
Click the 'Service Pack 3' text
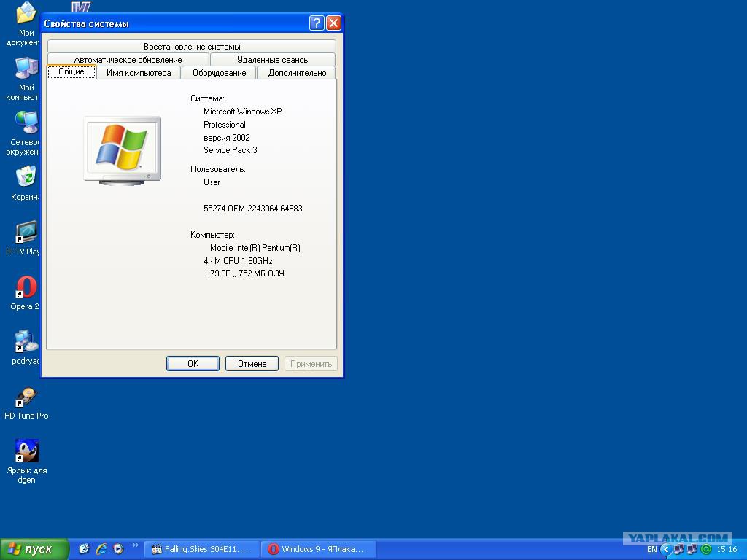[x=230, y=150]
